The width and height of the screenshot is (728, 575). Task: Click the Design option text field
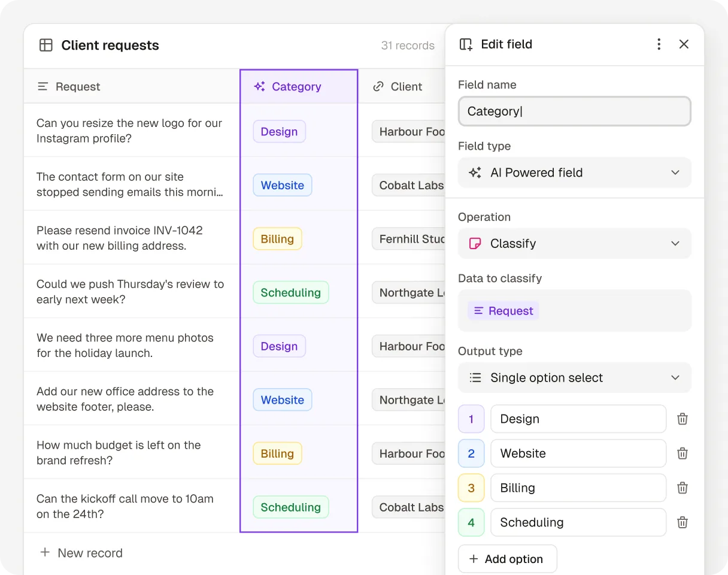click(578, 419)
